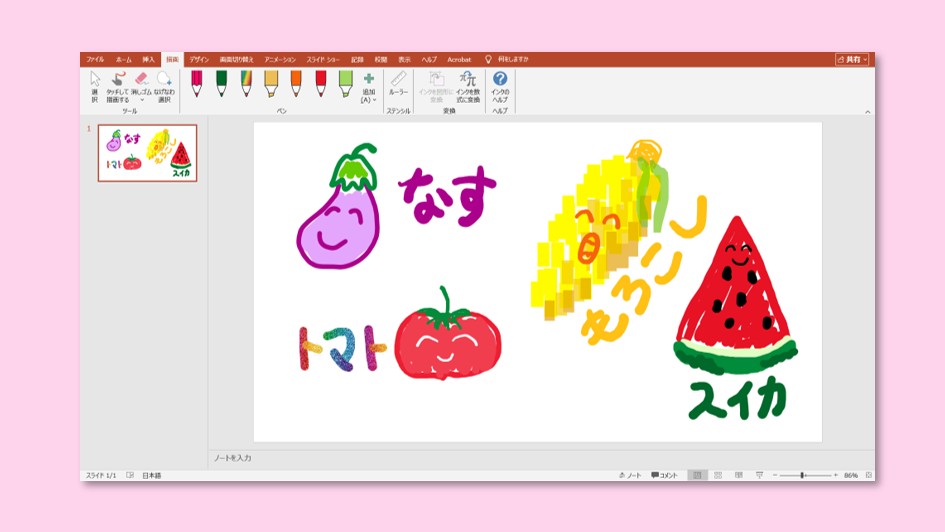Switch to the スライドショー tab
The width and height of the screenshot is (945, 532).
click(323, 60)
